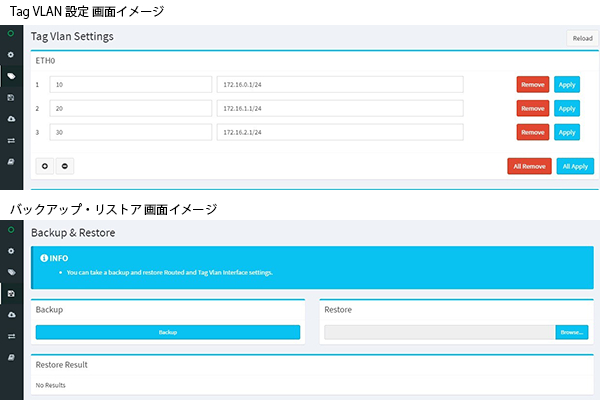Click the IP address field showing 172.16.1.1/24
This screenshot has width=600, height=400.
click(x=340, y=108)
